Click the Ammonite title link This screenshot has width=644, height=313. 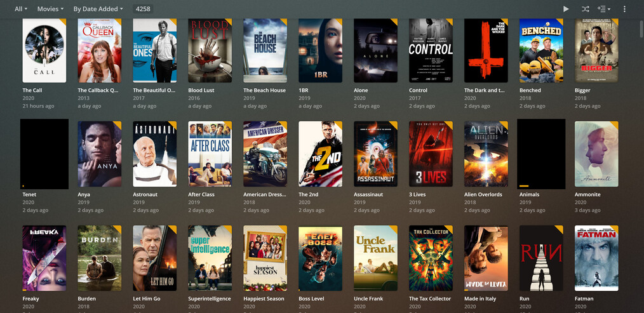point(587,194)
